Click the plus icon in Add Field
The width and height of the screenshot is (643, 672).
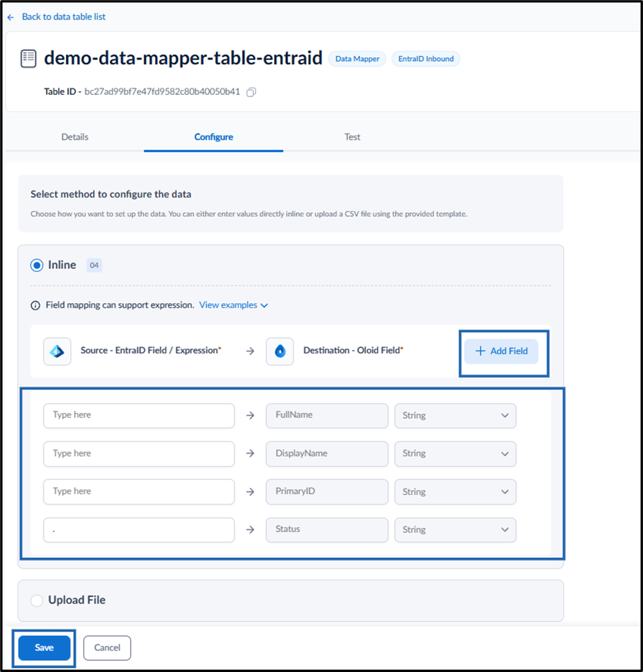480,351
